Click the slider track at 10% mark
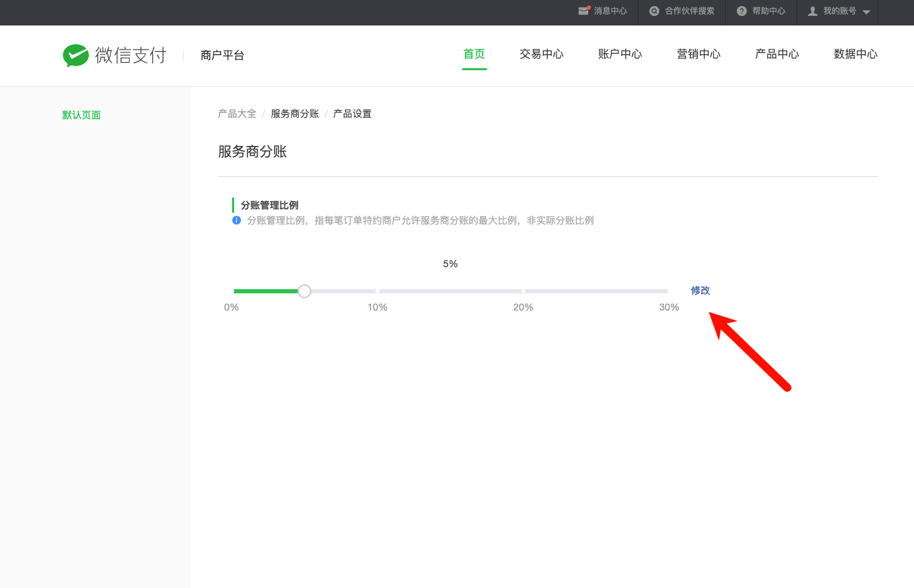This screenshot has height=588, width=914. click(x=377, y=291)
